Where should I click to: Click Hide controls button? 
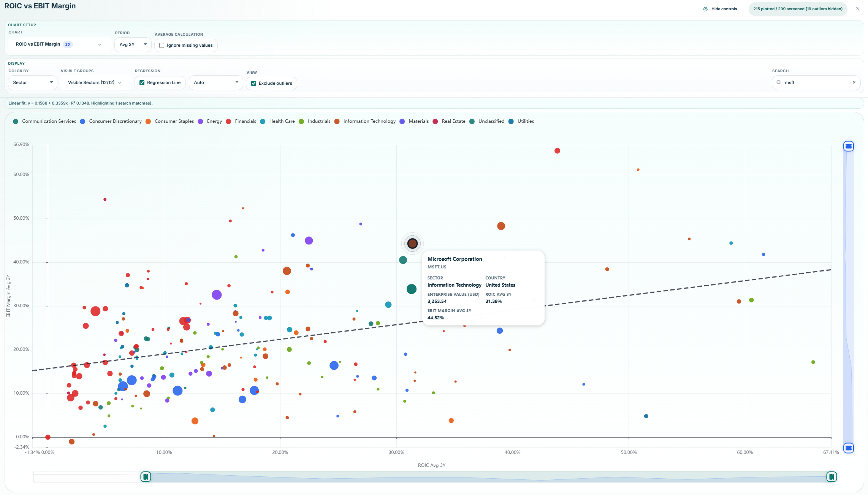[720, 9]
